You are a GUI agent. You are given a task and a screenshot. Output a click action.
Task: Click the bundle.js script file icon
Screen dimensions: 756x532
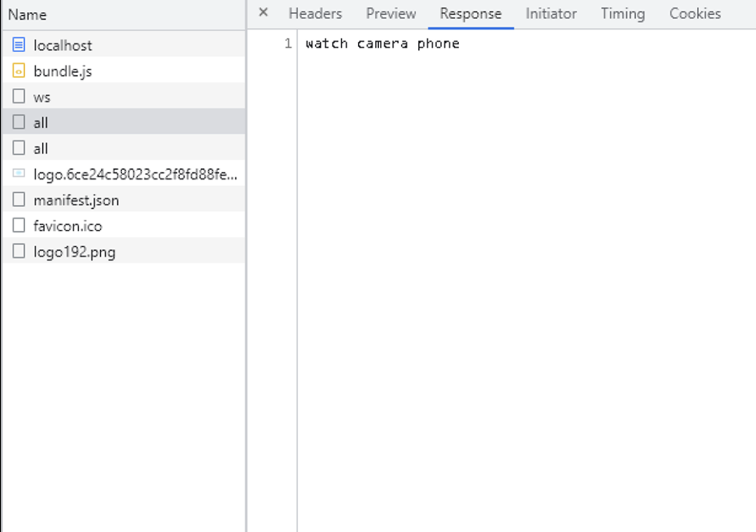tap(19, 71)
